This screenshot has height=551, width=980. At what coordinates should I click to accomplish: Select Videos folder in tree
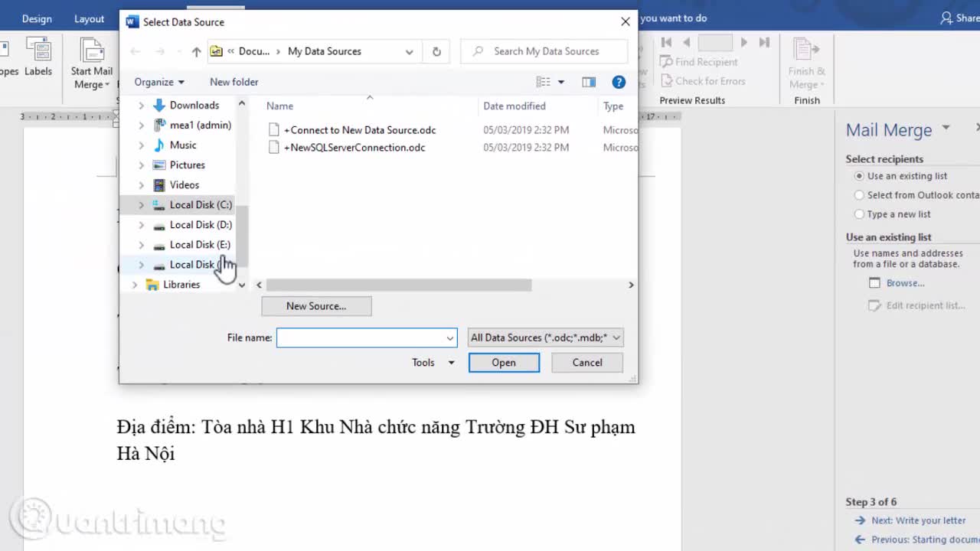(184, 184)
